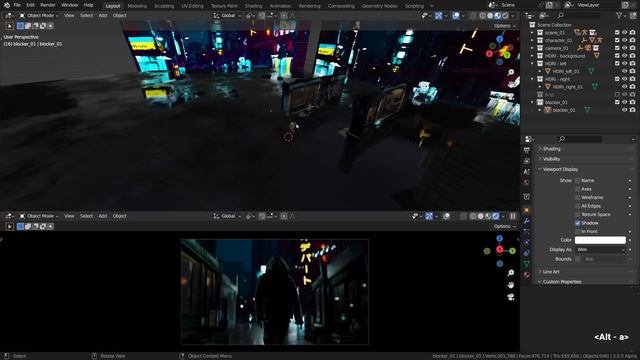Viewport: 640px width, 360px height.
Task: Click the pause render button in bottom viewport header
Action: (x=513, y=216)
